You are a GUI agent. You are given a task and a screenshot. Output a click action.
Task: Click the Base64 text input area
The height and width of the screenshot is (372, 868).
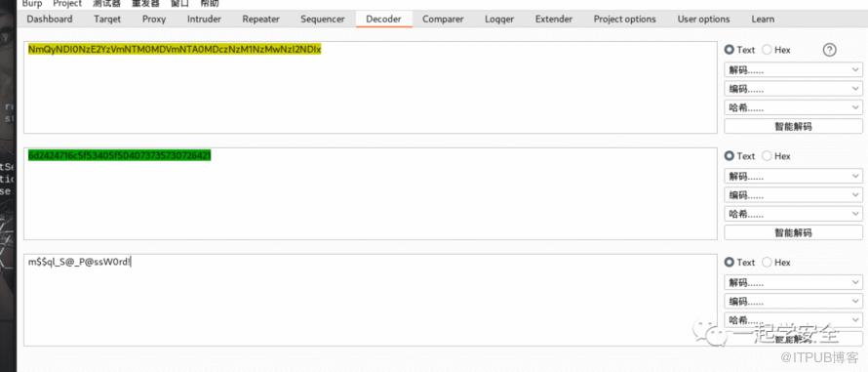click(x=371, y=87)
